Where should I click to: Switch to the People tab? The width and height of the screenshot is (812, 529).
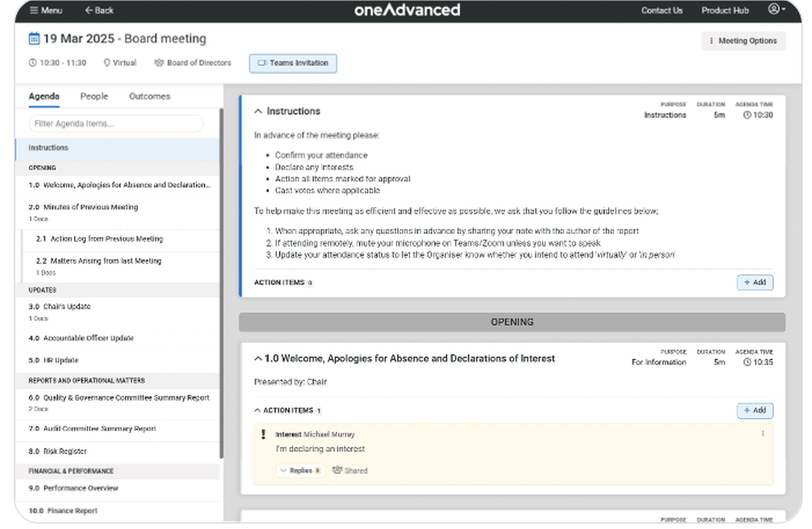coord(93,96)
